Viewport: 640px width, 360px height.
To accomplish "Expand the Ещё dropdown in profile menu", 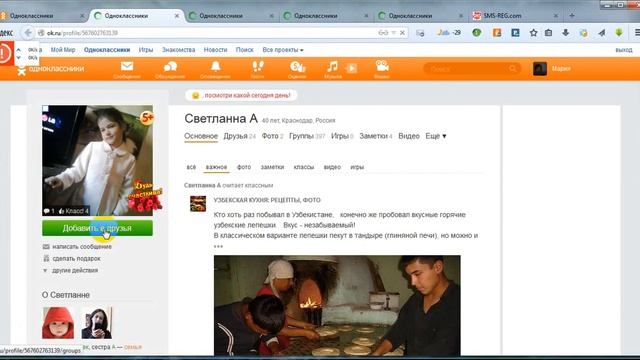I will tap(436, 136).
